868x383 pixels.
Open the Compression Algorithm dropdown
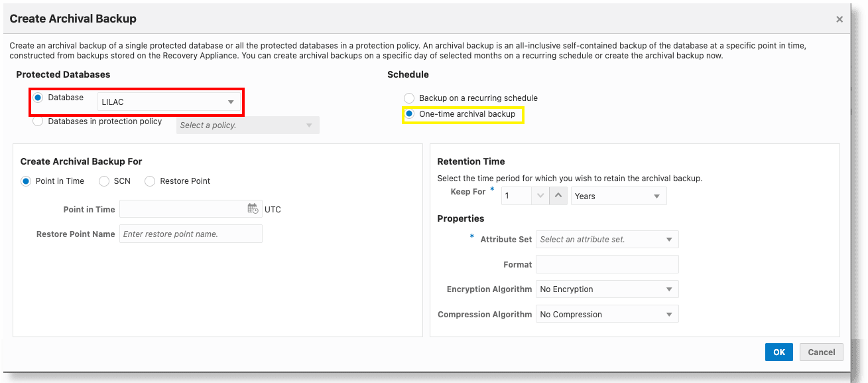pyautogui.click(x=668, y=313)
